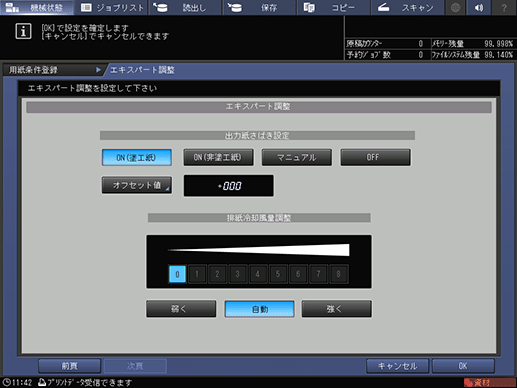The height and width of the screenshot is (388, 517).
Task: Open the オフセット値 offset value setting
Action: pyautogui.click(x=137, y=185)
